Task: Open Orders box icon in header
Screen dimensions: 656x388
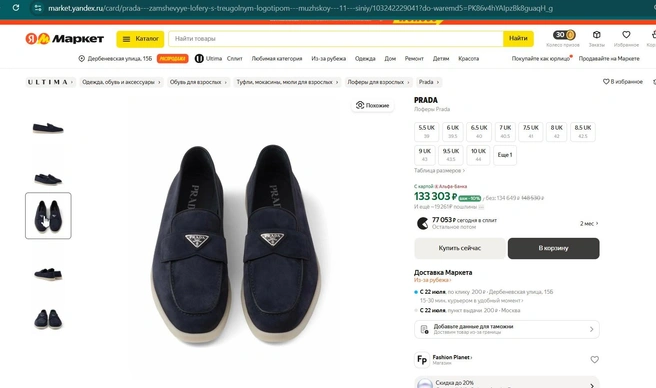Action: [597, 35]
